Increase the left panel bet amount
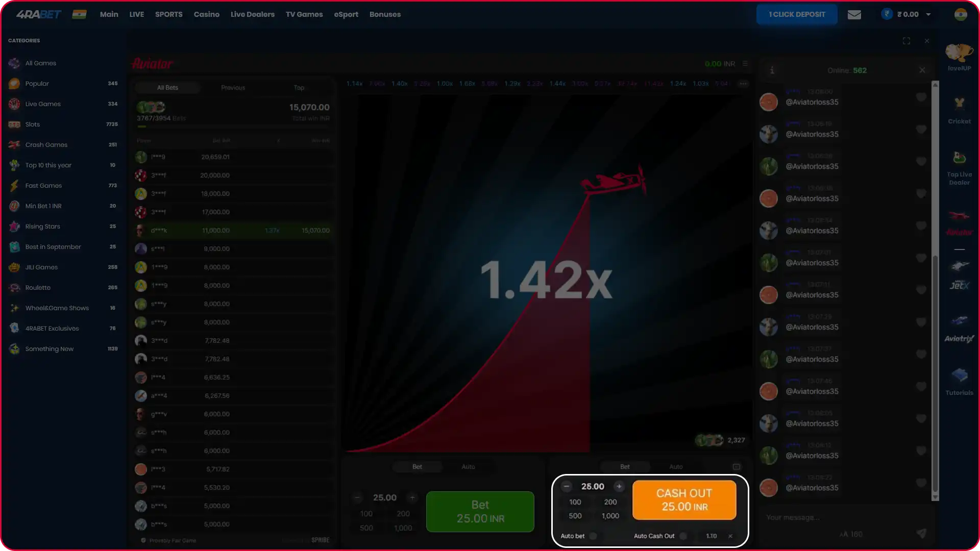The image size is (980, 551). tap(412, 497)
